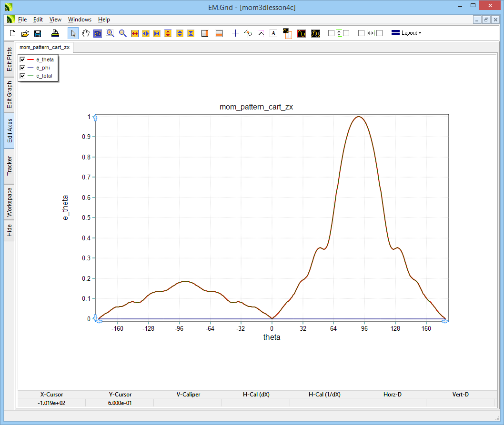Open the Edit Plots side panel
Viewport: 504px width, 425px height.
[10, 59]
